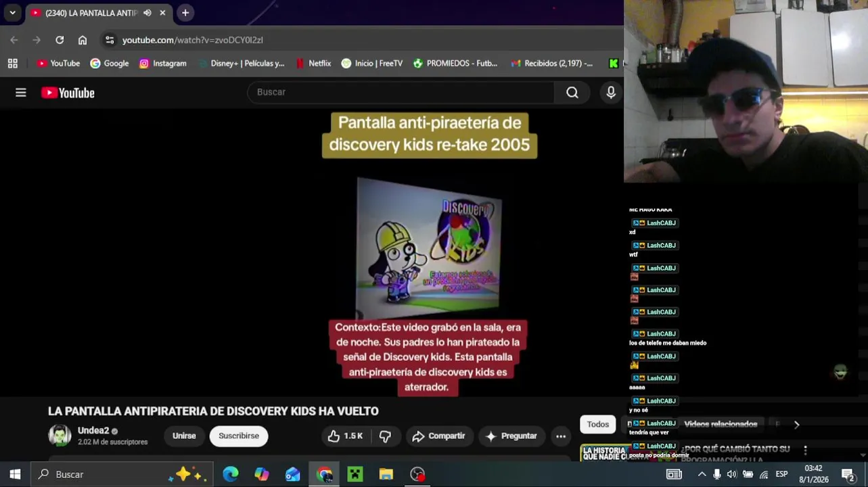This screenshot has height=487, width=868.
Task: Start voice search with the microphone icon
Action: click(611, 93)
